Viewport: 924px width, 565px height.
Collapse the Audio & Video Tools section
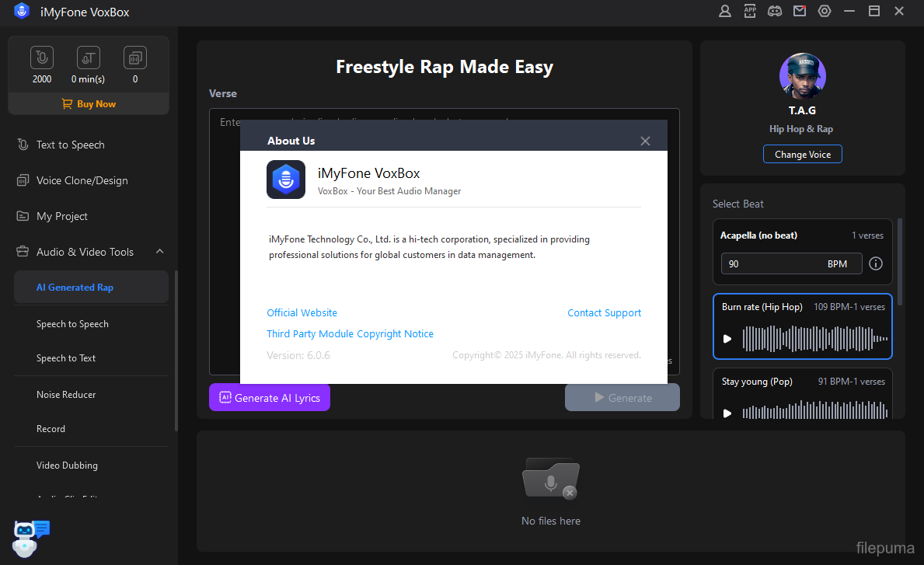pos(160,252)
